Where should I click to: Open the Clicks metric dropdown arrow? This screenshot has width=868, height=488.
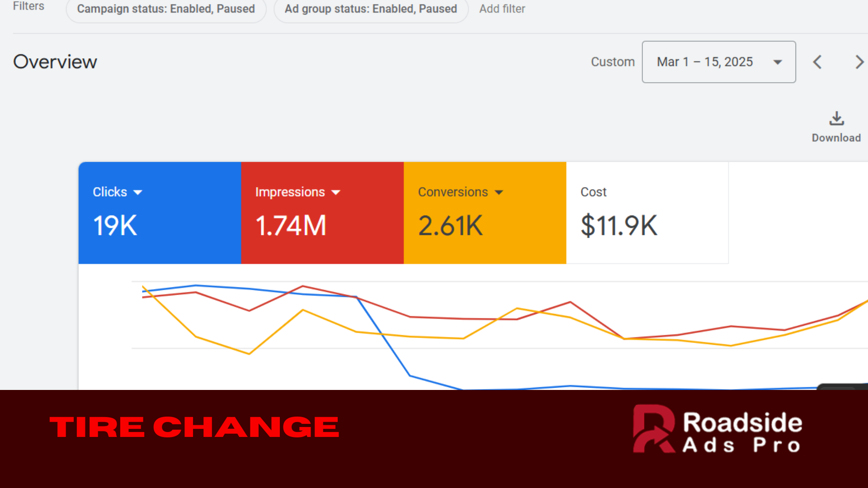coord(138,192)
